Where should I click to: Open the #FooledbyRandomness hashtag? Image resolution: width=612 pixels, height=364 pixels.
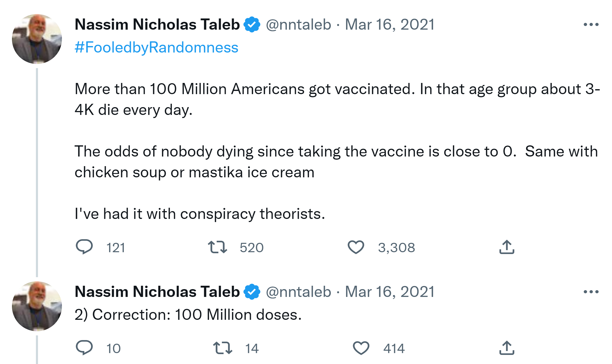tap(156, 47)
